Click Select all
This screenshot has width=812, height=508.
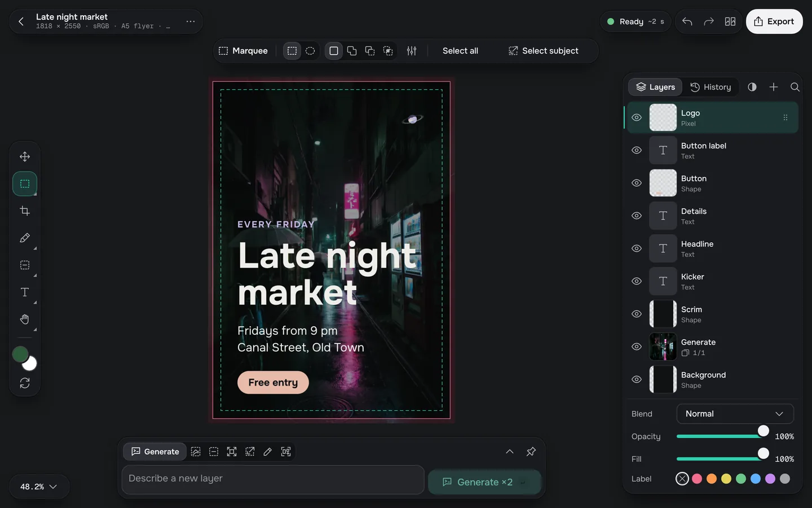(x=460, y=51)
